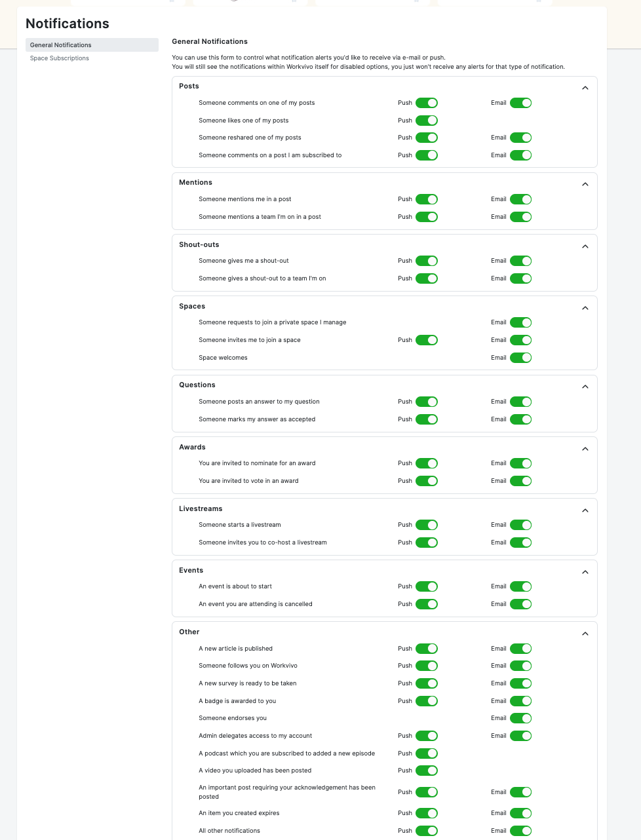The height and width of the screenshot is (840, 641).
Task: Click the Awards section header
Action: 192,447
